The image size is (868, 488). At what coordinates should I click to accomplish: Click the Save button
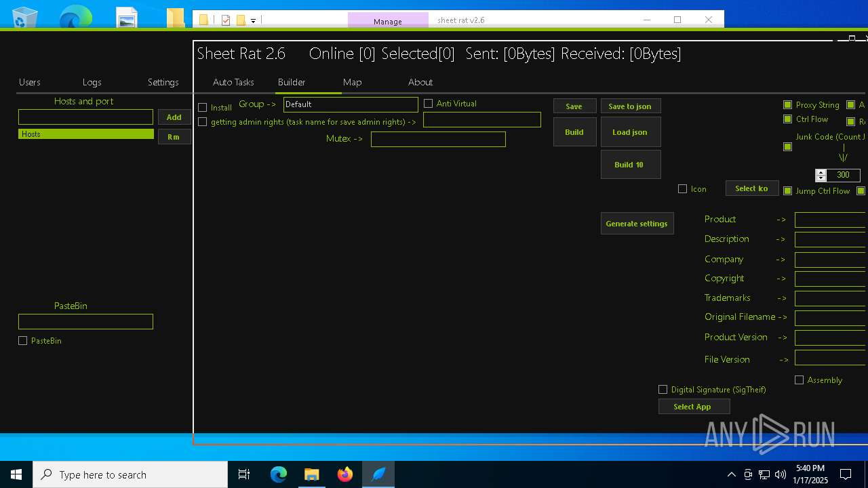(574, 106)
